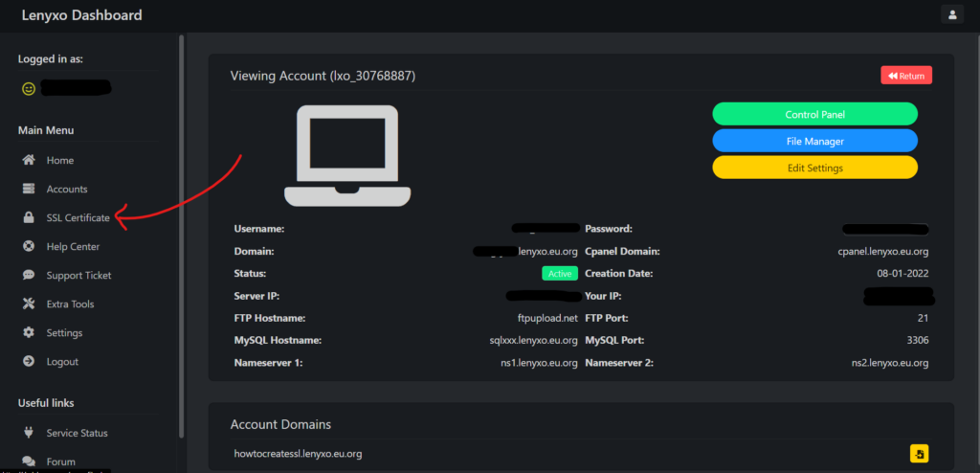Click the red Return button
The height and width of the screenshot is (473, 980).
[906, 76]
